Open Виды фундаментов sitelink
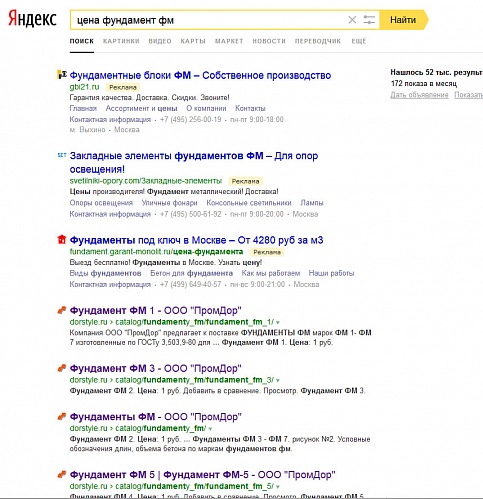The image size is (483, 499). [x=105, y=273]
